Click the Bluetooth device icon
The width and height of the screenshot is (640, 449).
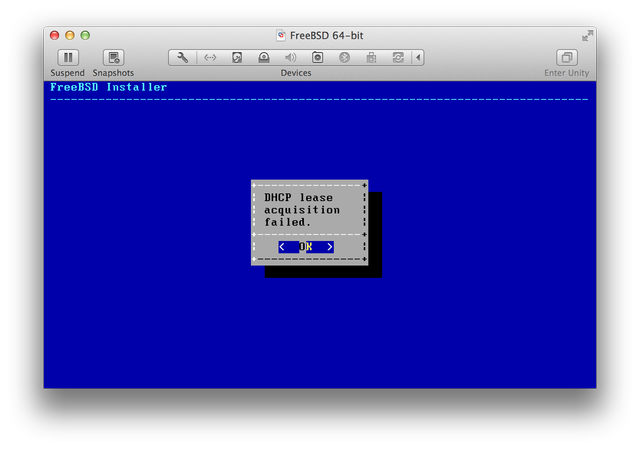point(344,58)
